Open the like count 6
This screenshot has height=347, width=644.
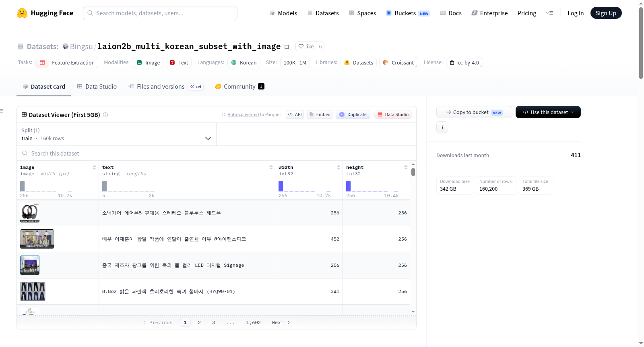tap(320, 46)
